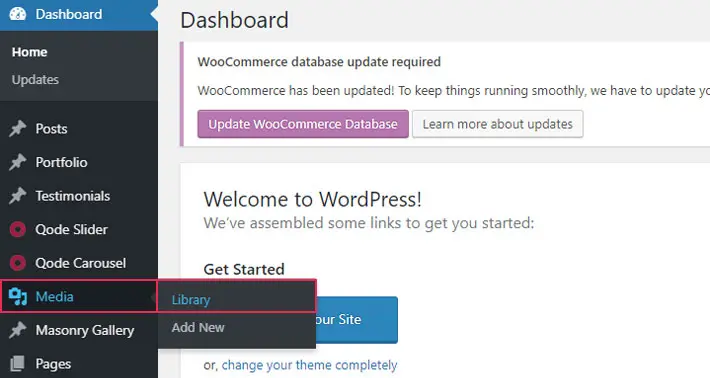The width and height of the screenshot is (710, 378).
Task: Click the Posts pushpin icon
Action: click(18, 129)
